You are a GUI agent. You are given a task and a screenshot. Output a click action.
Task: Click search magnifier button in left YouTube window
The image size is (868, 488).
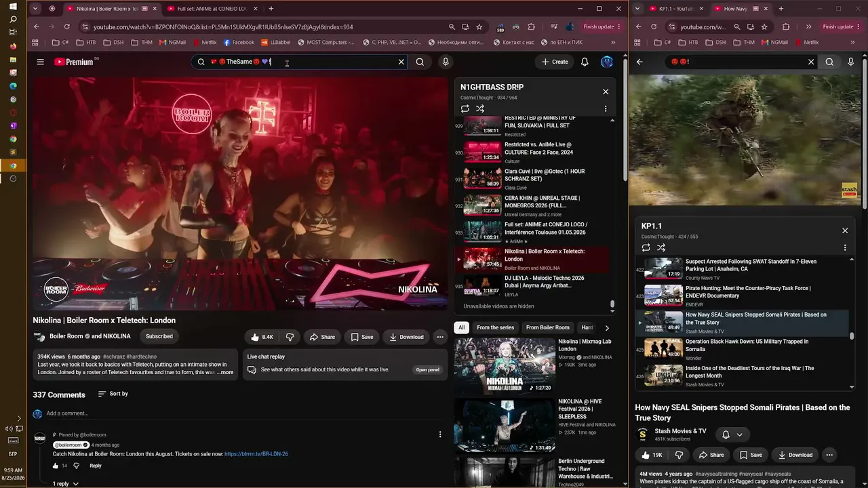420,62
